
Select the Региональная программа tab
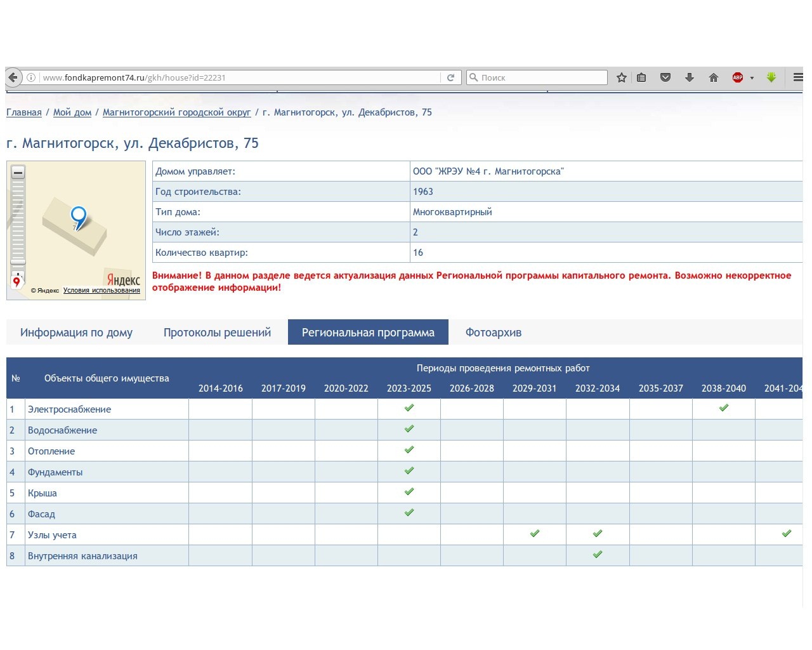tap(368, 332)
